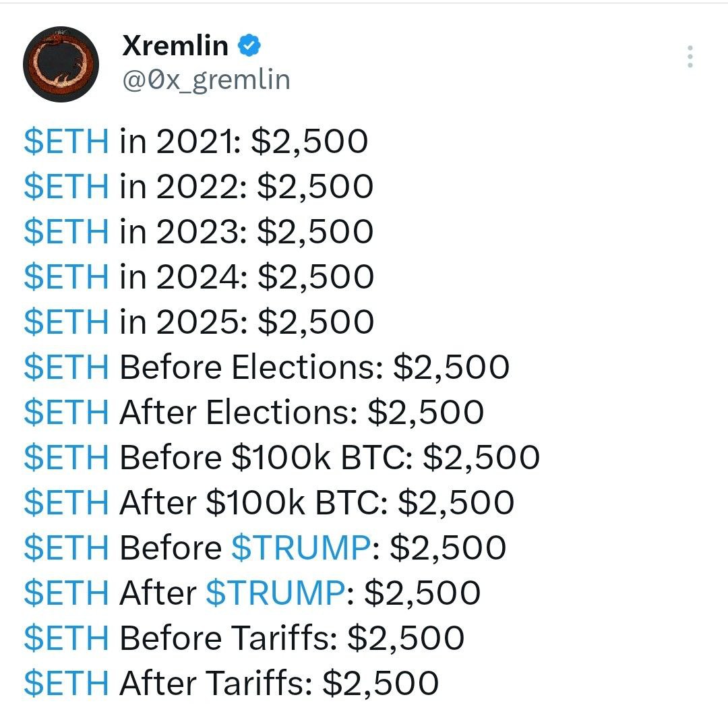Click the @0x_gremlin handle
Image resolution: width=728 pixels, height=718 pixels.
point(206,80)
